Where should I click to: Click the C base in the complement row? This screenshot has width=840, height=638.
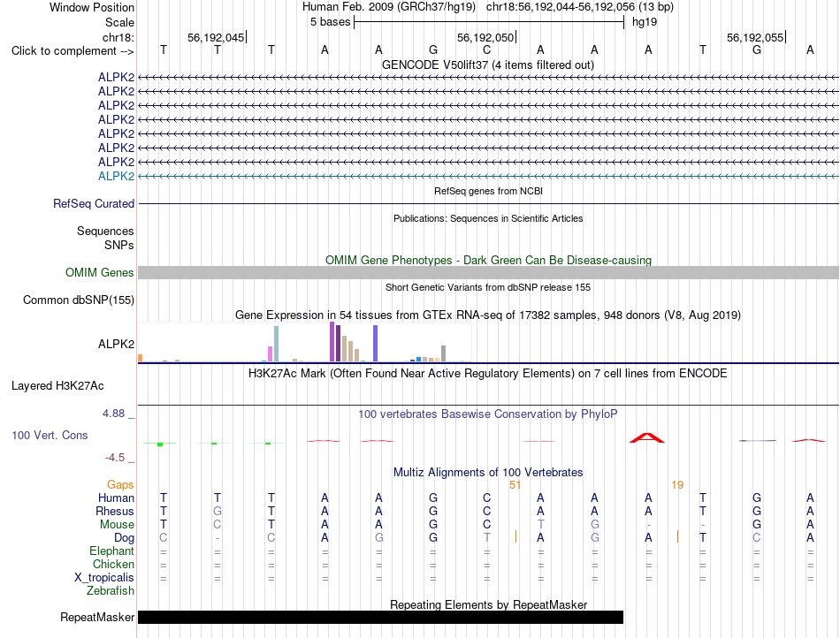(486, 49)
